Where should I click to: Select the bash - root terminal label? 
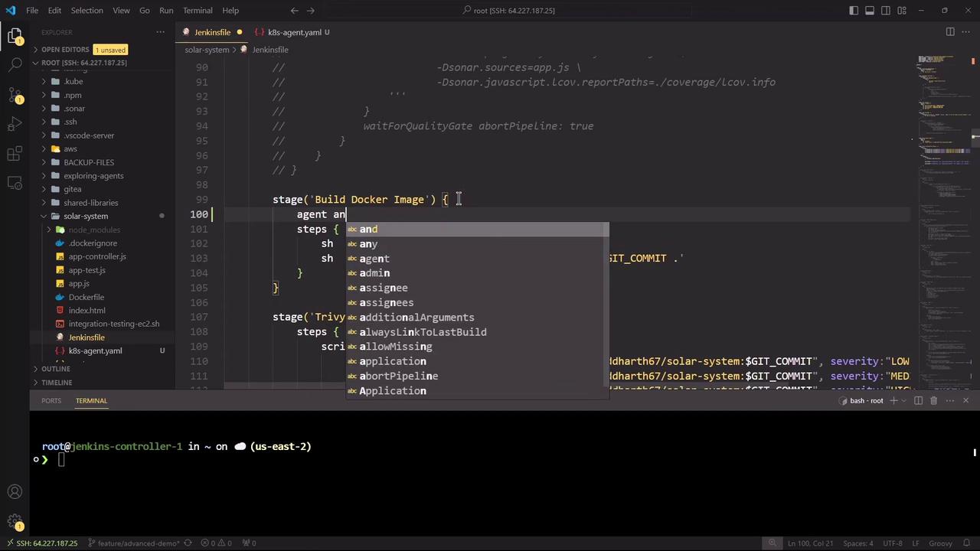click(x=862, y=401)
